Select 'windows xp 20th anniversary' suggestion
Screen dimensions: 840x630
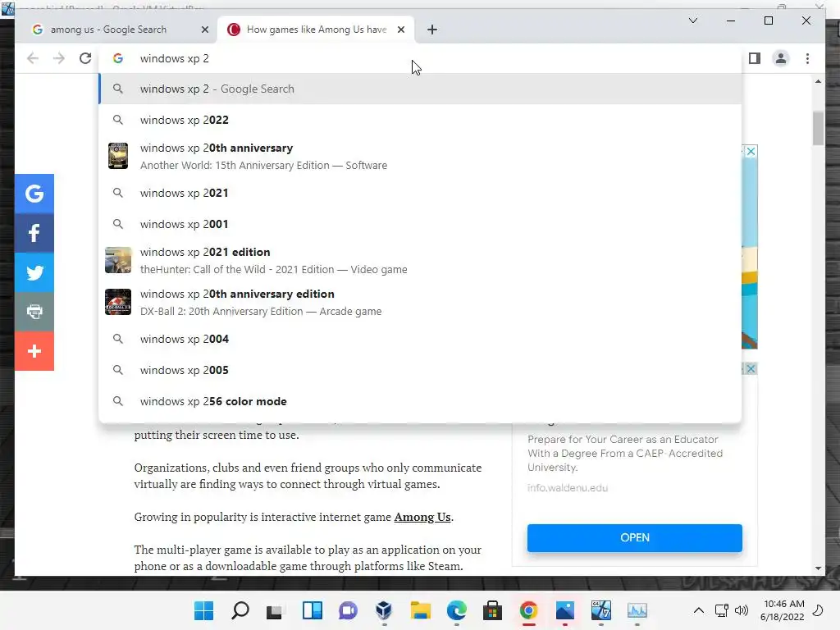click(421, 157)
